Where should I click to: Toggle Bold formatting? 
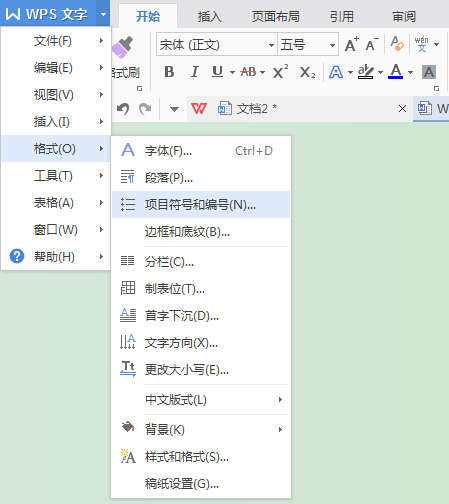pos(169,72)
